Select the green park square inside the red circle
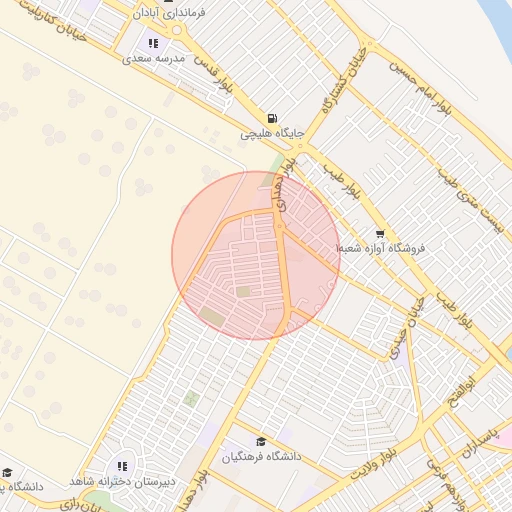 click(243, 292)
